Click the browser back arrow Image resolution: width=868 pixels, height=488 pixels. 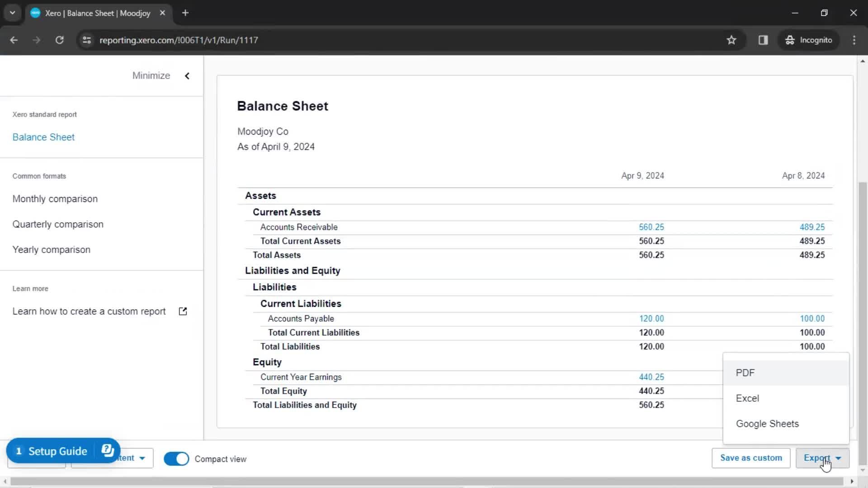tap(14, 40)
